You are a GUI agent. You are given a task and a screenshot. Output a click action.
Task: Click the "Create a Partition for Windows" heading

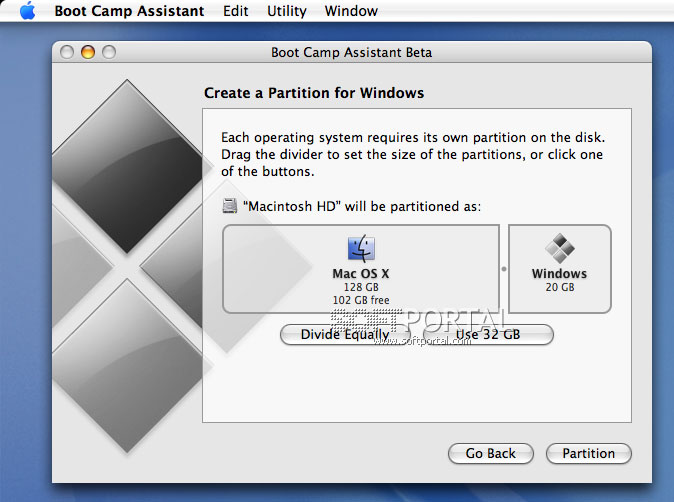[x=314, y=93]
